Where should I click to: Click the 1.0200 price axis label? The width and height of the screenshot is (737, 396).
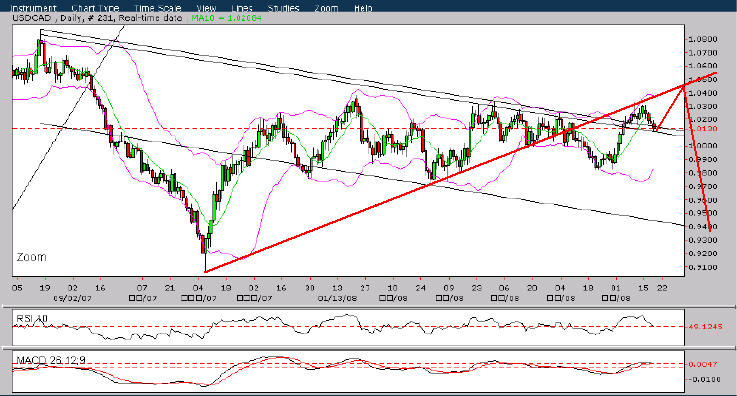(703, 120)
